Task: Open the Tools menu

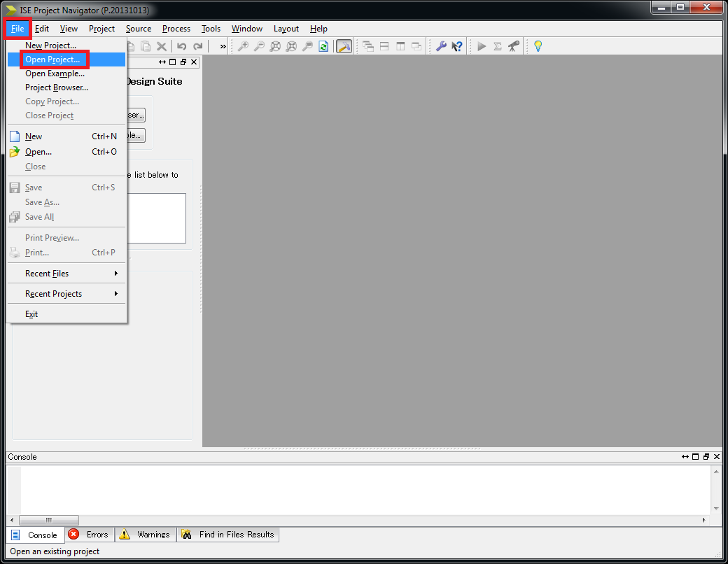Action: click(x=211, y=29)
